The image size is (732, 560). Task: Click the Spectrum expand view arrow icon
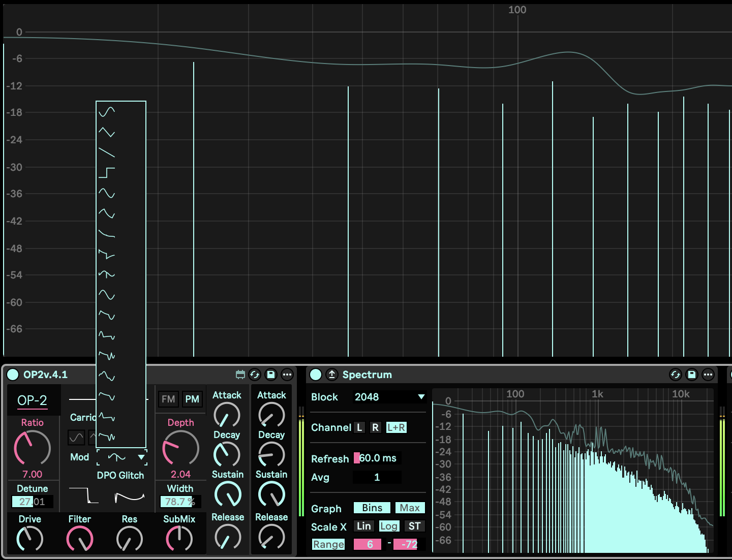332,375
